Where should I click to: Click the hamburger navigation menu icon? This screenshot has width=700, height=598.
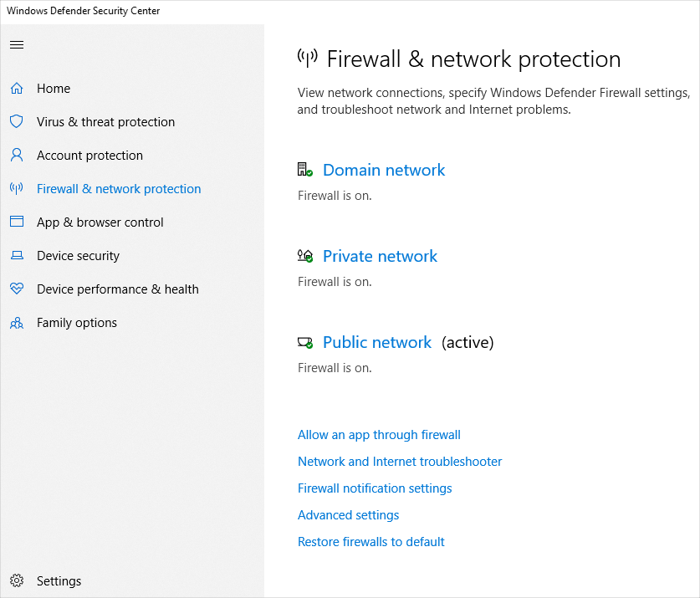(x=17, y=44)
